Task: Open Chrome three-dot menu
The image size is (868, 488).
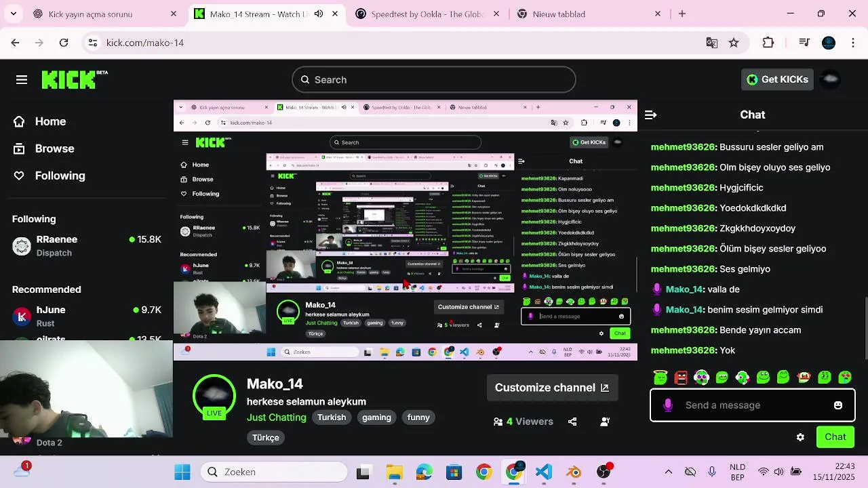Action: pos(853,43)
